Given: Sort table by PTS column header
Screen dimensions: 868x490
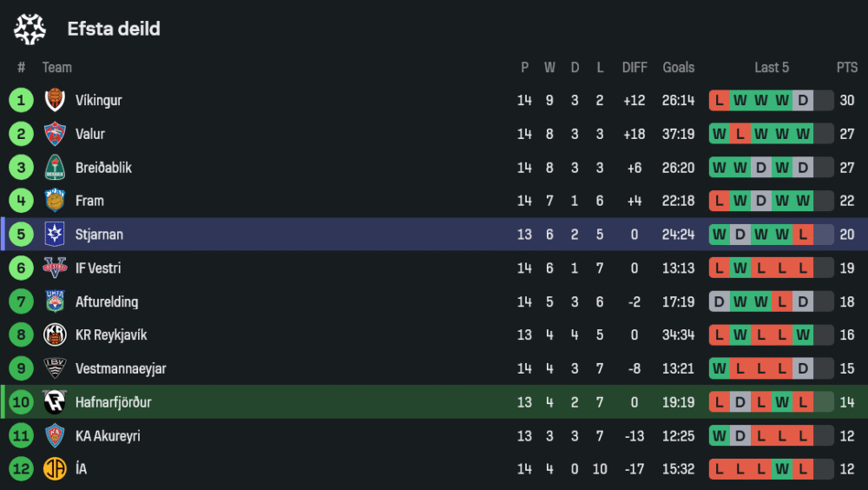Looking at the screenshot, I should tap(846, 68).
